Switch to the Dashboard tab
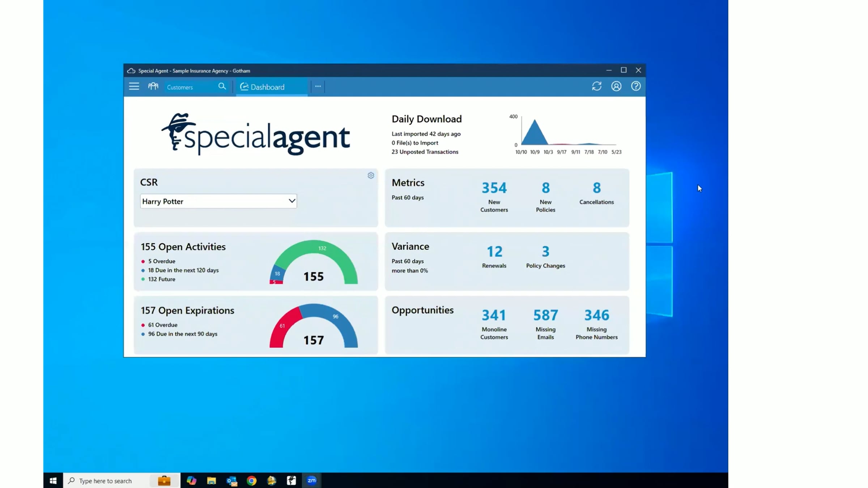 point(268,87)
